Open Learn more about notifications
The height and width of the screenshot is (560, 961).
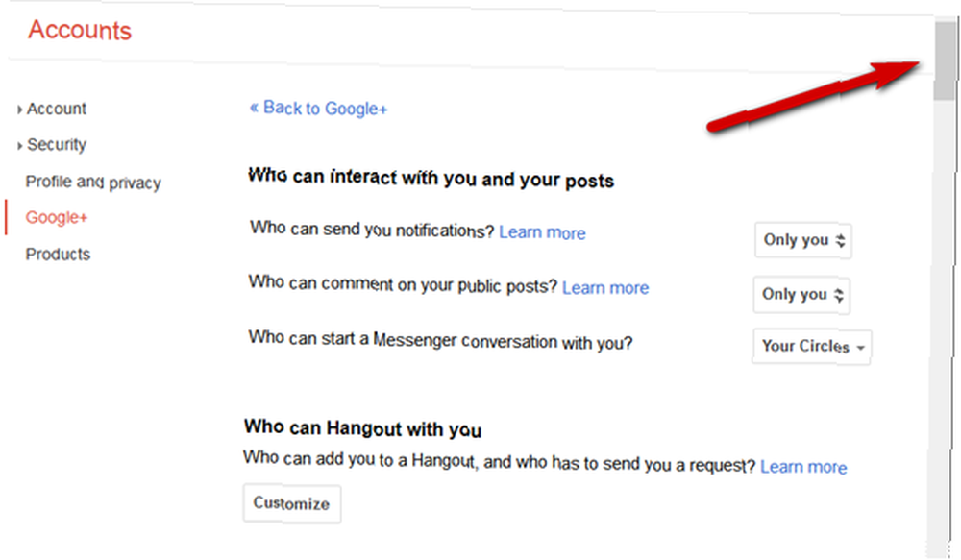click(x=542, y=232)
